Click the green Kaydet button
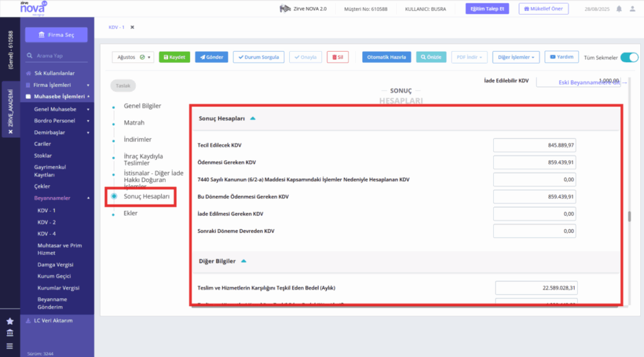This screenshot has height=357, width=644. point(174,57)
